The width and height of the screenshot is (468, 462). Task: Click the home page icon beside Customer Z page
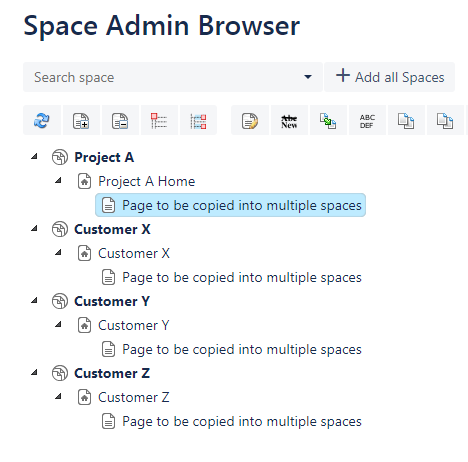point(84,397)
